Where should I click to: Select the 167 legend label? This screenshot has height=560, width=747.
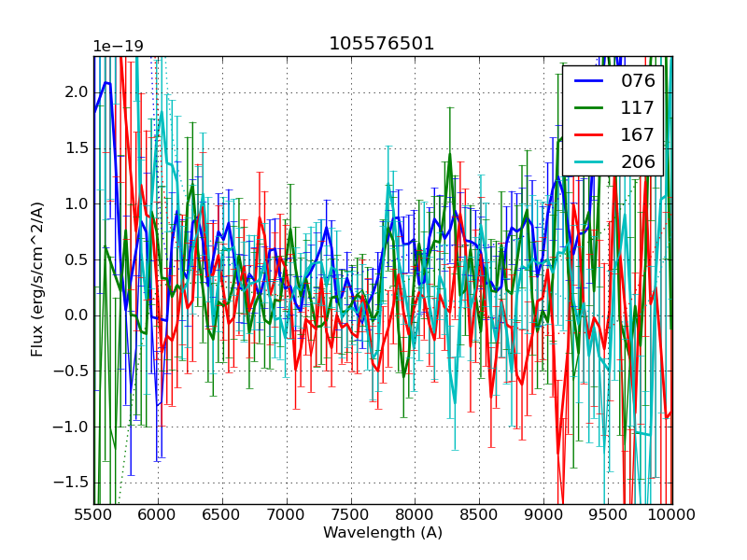coord(638,135)
